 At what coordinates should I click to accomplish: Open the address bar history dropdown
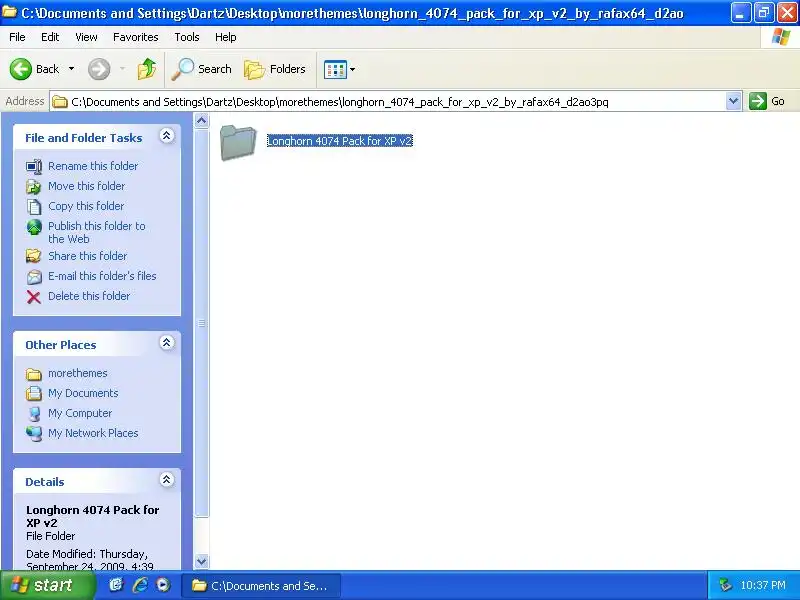pyautogui.click(x=733, y=101)
